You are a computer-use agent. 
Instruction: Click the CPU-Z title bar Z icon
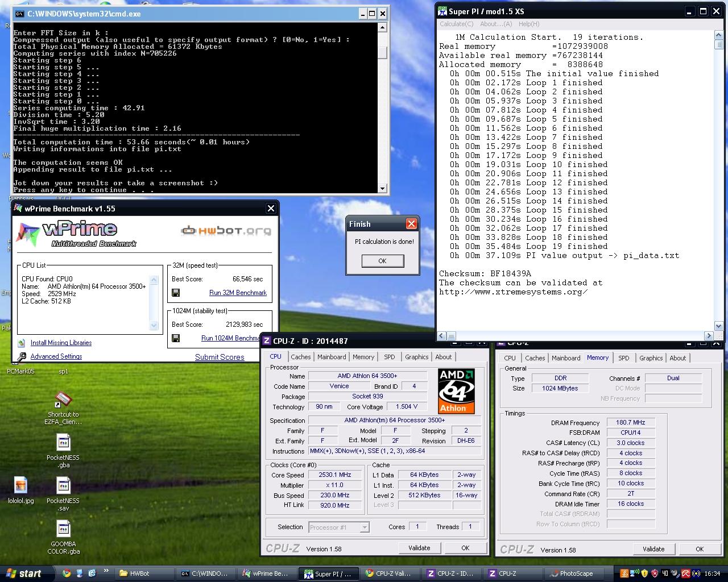(x=266, y=341)
